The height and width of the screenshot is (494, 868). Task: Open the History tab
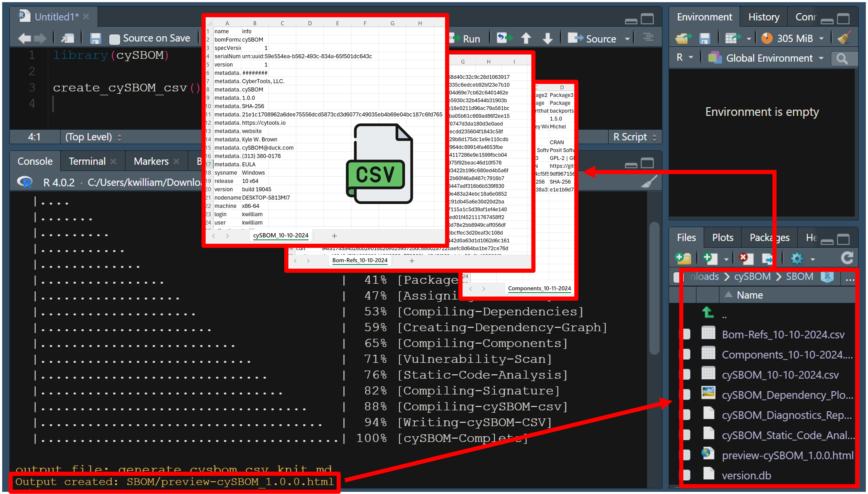(764, 17)
